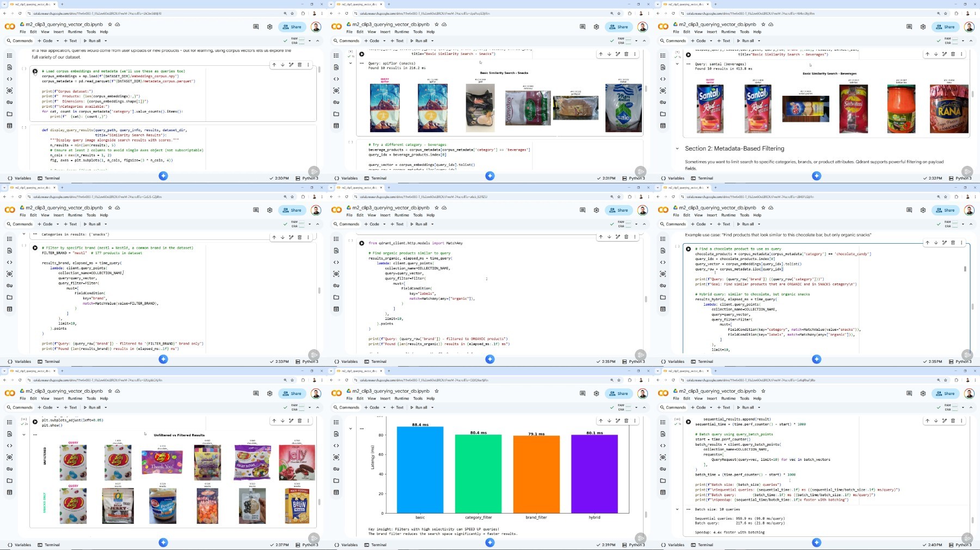Open Code dropdown arrow in the 2:30 PM window
The width and height of the screenshot is (980, 550).
[58, 41]
